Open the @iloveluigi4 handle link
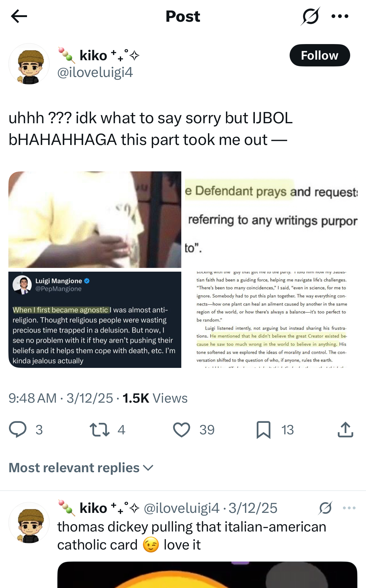 (x=95, y=72)
